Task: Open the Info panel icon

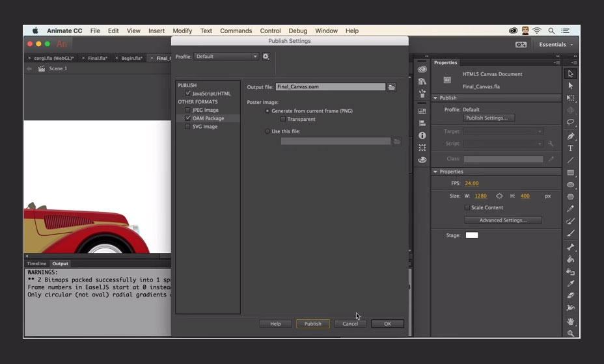Action: click(422, 135)
